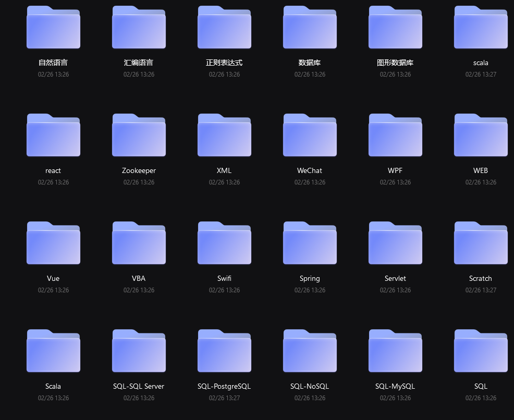Open the WeChat folder icon
The width and height of the screenshot is (514, 420).
tap(310, 135)
